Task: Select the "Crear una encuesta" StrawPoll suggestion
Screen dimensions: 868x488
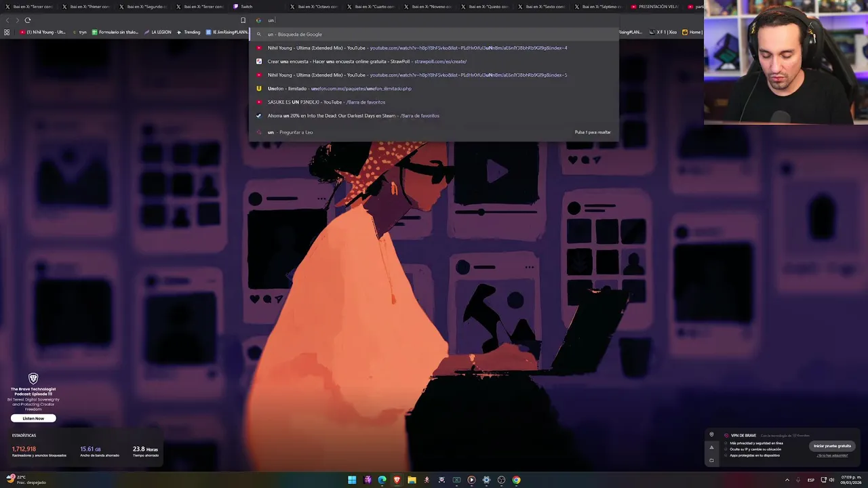Action: coord(434,61)
